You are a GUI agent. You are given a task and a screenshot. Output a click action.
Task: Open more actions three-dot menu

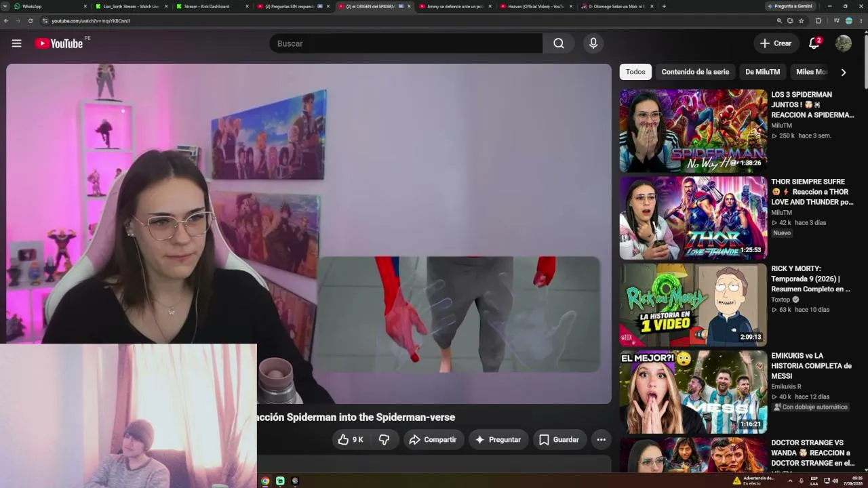coord(601,440)
